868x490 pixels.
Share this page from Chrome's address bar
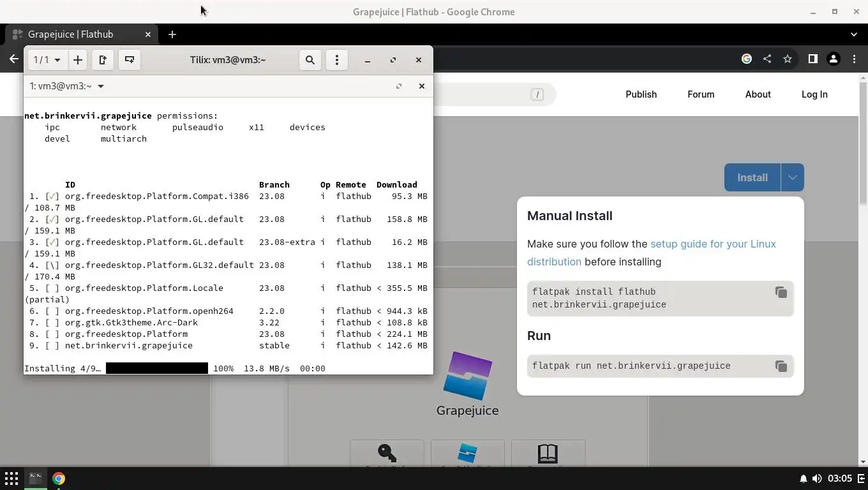767,59
